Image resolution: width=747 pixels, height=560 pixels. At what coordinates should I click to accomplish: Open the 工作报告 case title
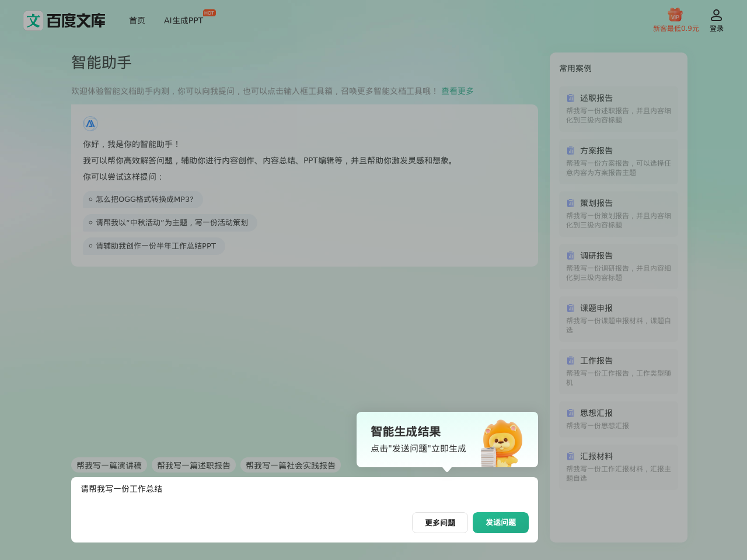[x=596, y=360]
